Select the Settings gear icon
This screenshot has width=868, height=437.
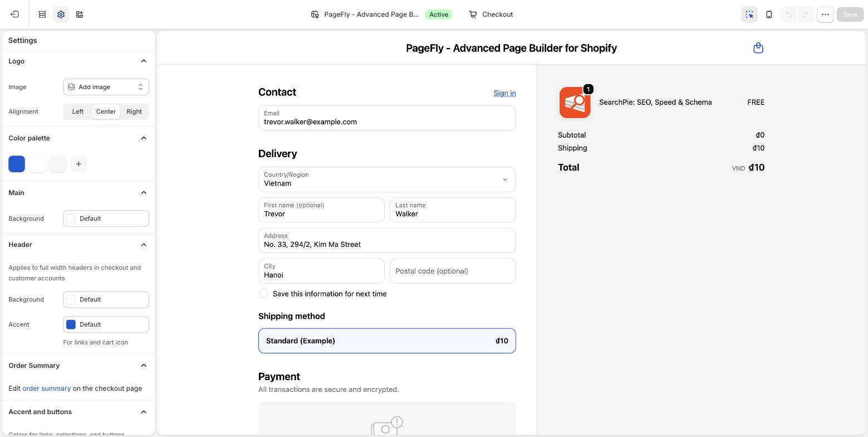point(61,14)
